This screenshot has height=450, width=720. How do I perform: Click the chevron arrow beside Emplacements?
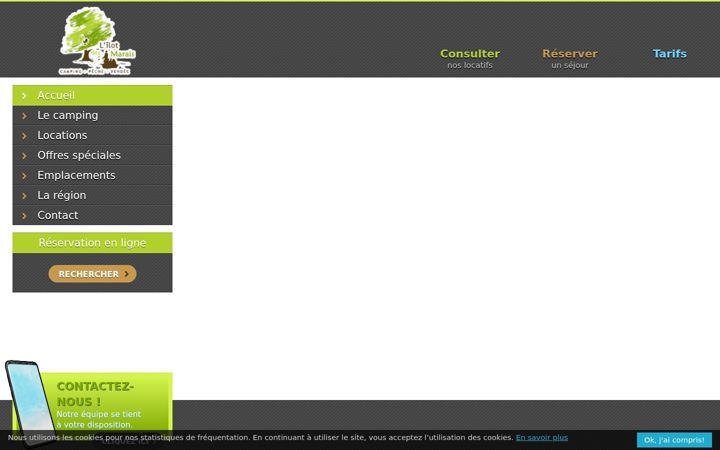[x=24, y=175]
